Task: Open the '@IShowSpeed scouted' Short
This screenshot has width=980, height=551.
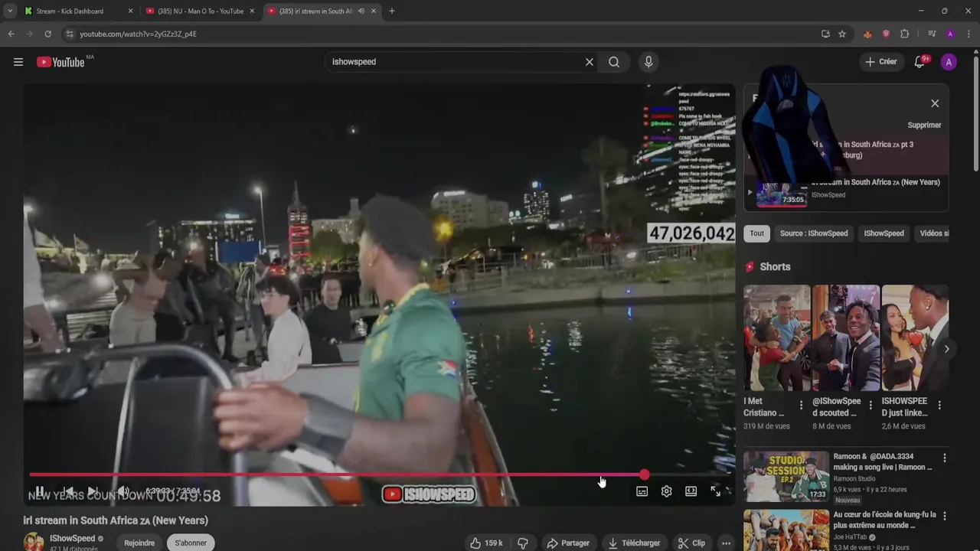Action: click(845, 338)
